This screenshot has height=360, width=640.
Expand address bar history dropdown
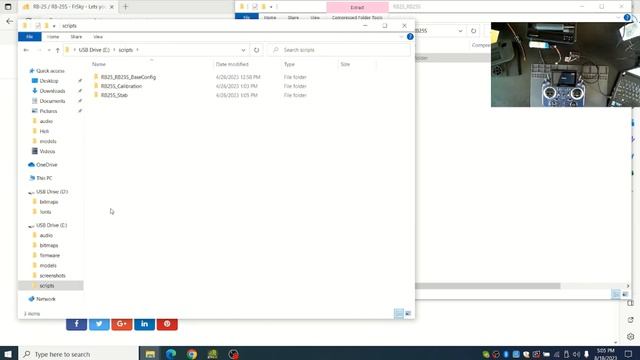click(243, 50)
